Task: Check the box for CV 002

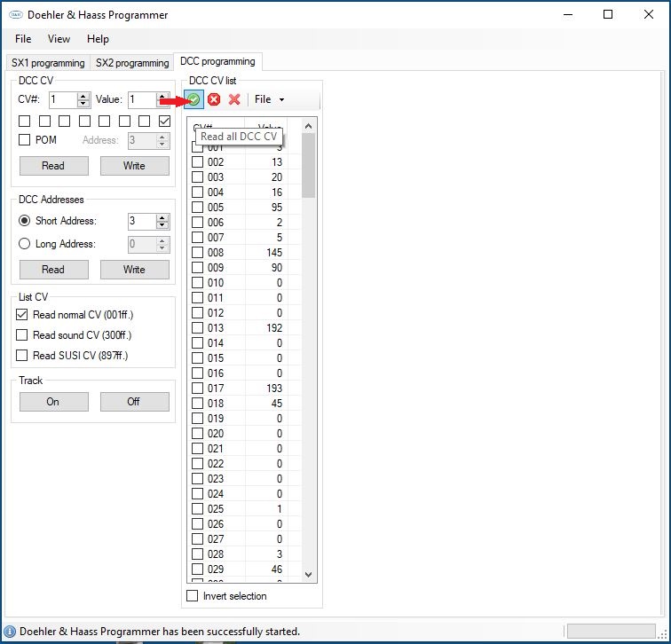Action: [x=197, y=162]
